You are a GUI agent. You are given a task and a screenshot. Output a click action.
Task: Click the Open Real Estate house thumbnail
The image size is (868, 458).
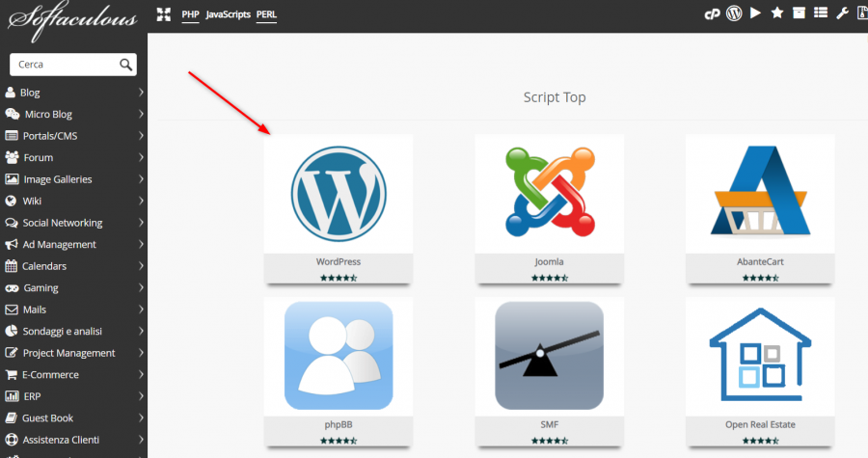pos(760,355)
